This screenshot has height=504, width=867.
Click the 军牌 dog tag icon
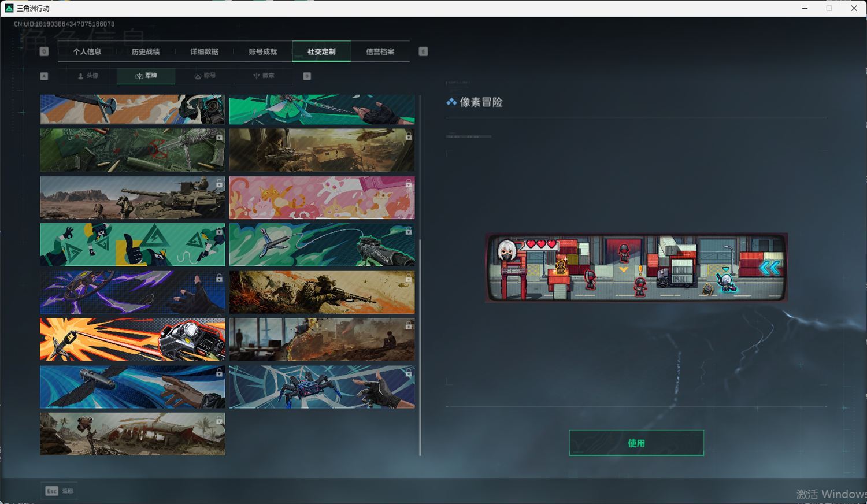(139, 76)
